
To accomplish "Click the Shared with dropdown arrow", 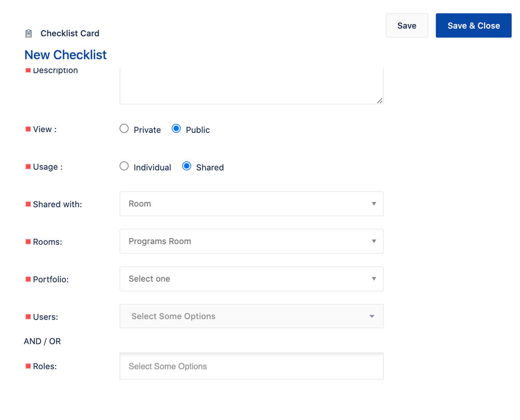I will pyautogui.click(x=374, y=204).
